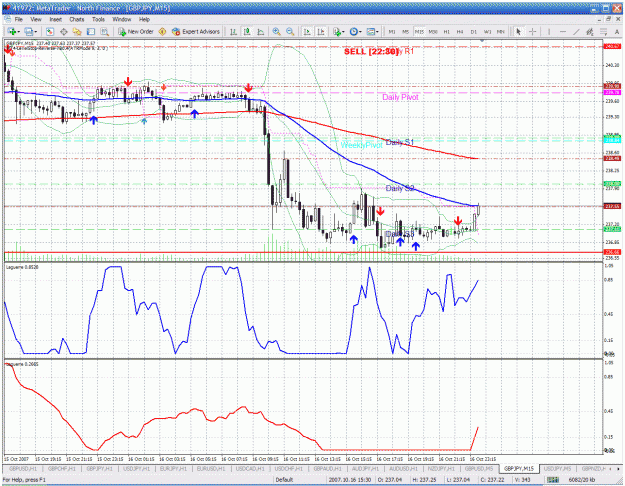Click the New Order button
625x486 pixels.
(136, 31)
